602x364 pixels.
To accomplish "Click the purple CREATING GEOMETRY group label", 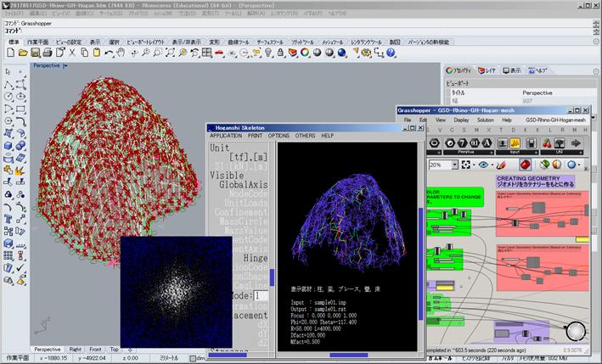I will point(535,182).
